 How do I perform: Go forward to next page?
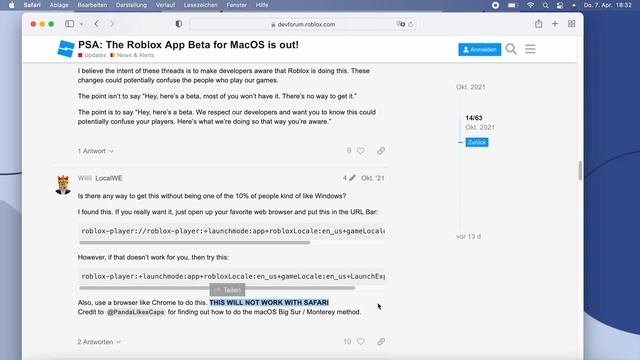[x=111, y=24]
